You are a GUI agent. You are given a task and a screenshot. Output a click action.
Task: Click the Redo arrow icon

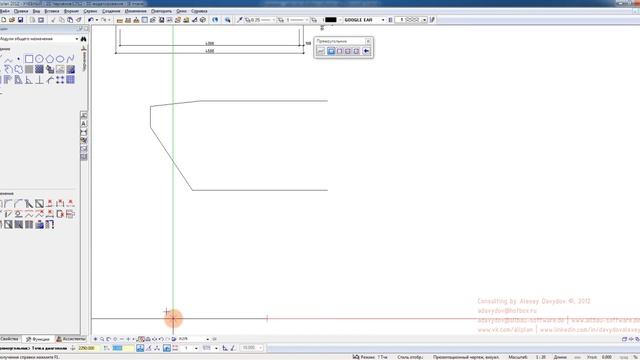[x=104, y=20]
